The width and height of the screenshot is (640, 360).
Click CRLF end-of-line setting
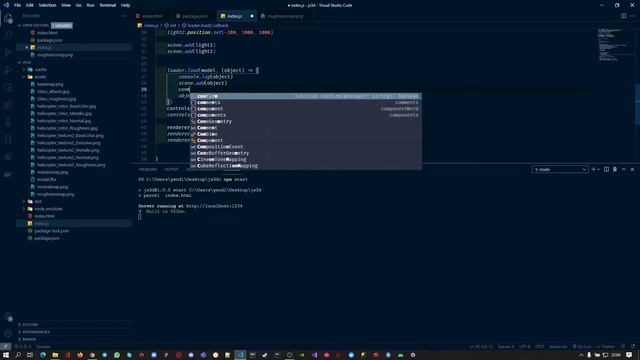click(x=540, y=347)
